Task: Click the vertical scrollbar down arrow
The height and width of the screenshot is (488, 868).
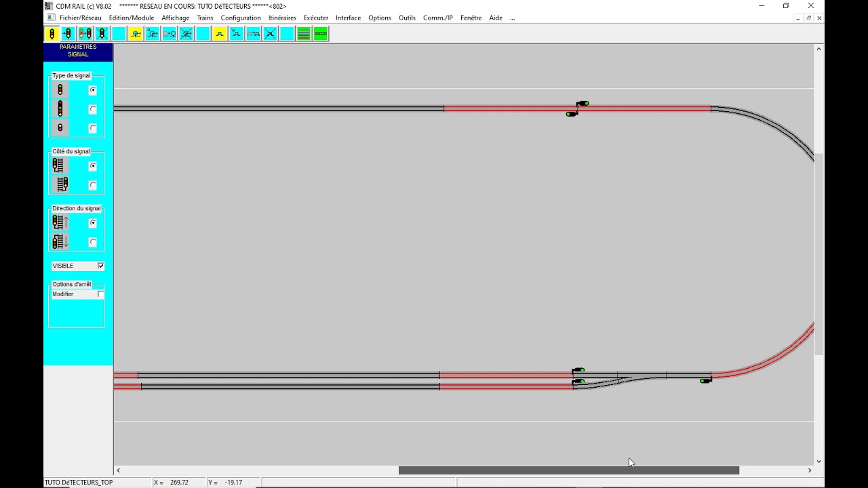Action: coord(819,462)
